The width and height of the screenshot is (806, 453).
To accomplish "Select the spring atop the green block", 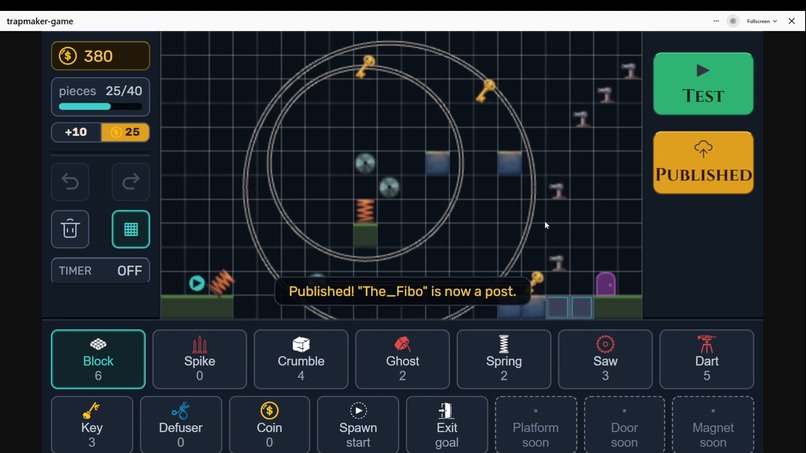I will pyautogui.click(x=365, y=211).
